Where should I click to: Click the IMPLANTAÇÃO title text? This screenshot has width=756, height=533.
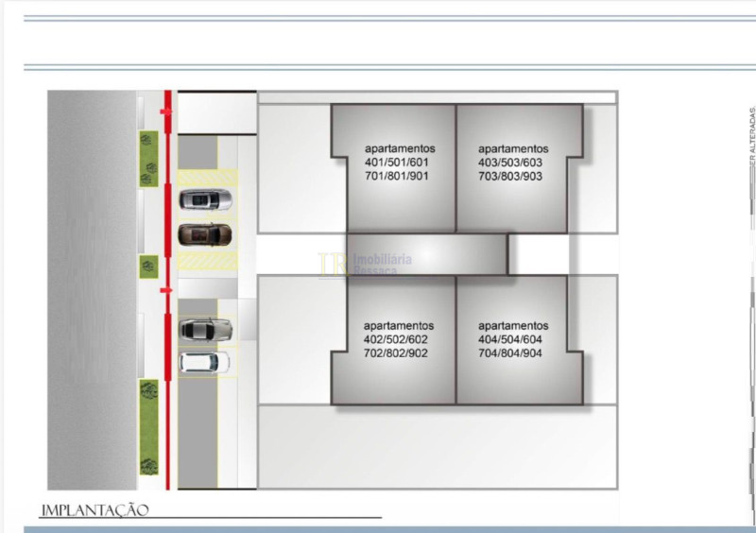94,510
